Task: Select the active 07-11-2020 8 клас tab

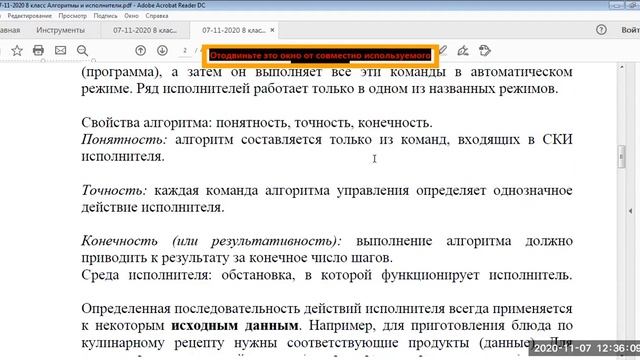Action: point(233,30)
